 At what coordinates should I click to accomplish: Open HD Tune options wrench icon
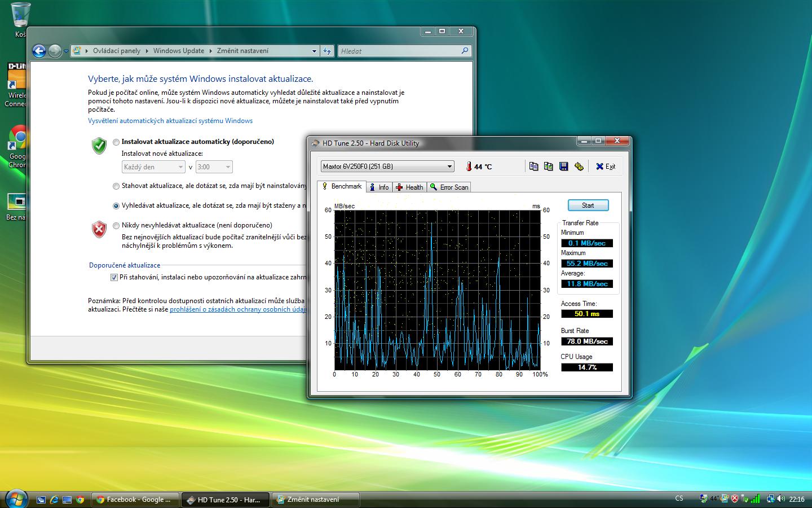coord(579,166)
